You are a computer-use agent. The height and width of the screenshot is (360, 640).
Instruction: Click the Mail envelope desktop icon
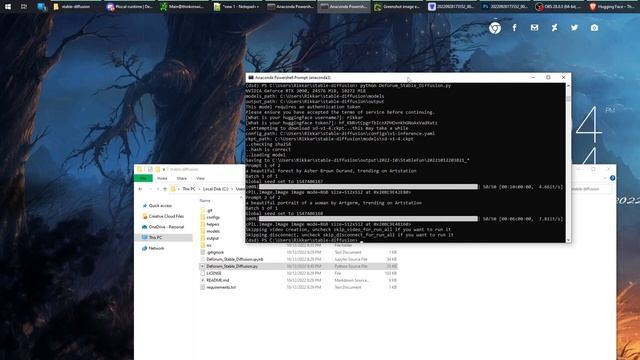click(x=534, y=28)
